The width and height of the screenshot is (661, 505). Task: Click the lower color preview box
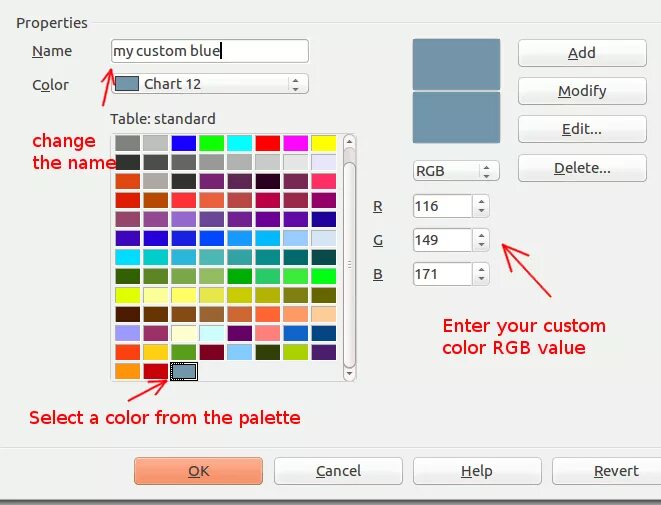456,118
